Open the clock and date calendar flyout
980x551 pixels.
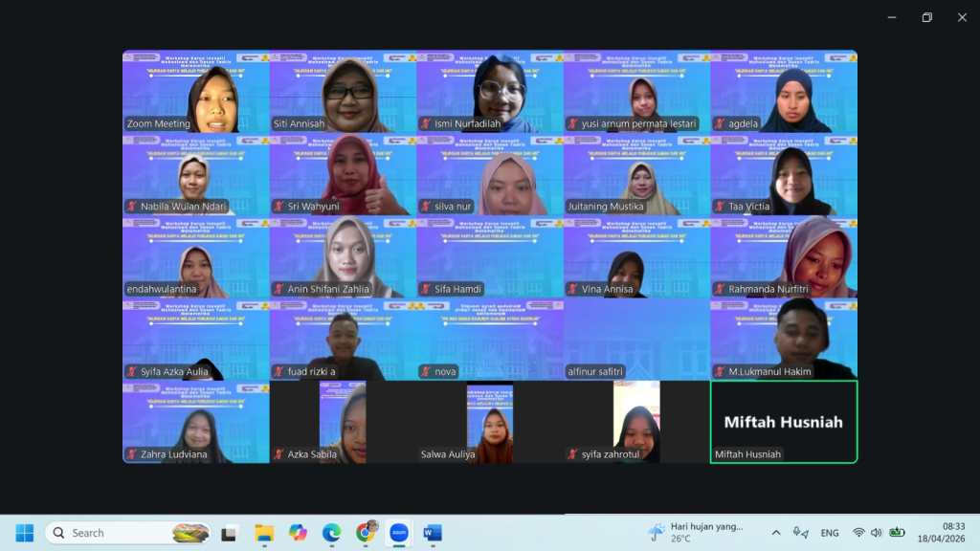point(940,533)
